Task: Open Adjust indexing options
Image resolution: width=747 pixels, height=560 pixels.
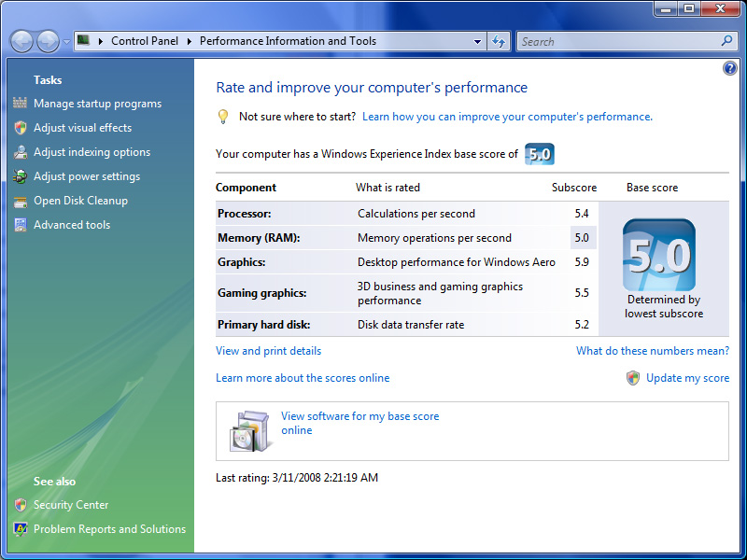Action: tap(92, 152)
